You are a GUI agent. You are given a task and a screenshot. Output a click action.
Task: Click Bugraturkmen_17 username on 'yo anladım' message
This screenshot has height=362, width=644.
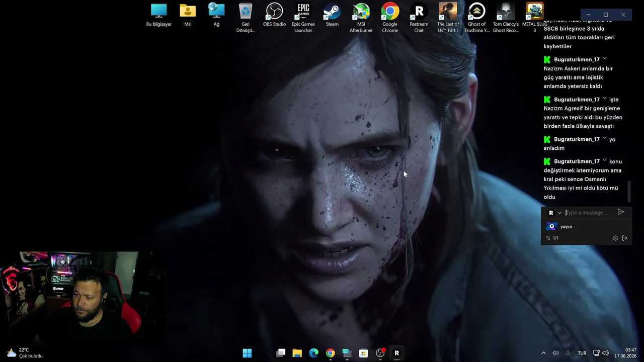tap(577, 139)
